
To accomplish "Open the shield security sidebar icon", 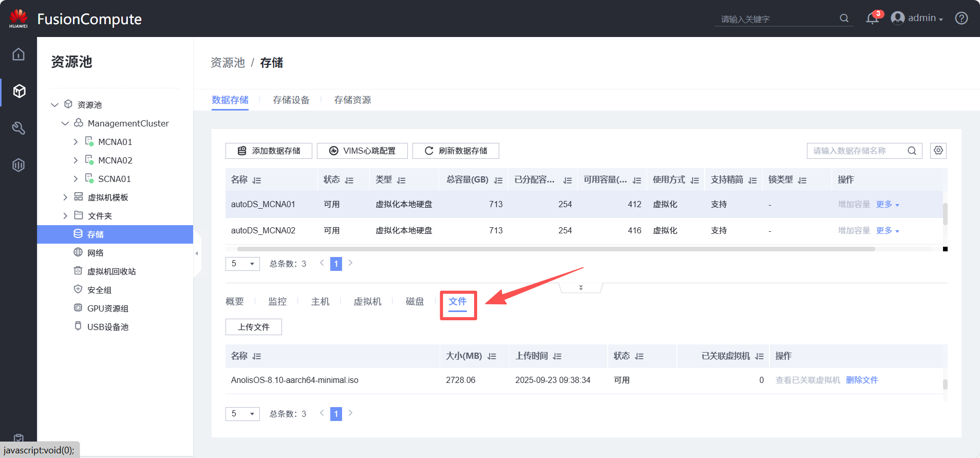I will point(18,165).
